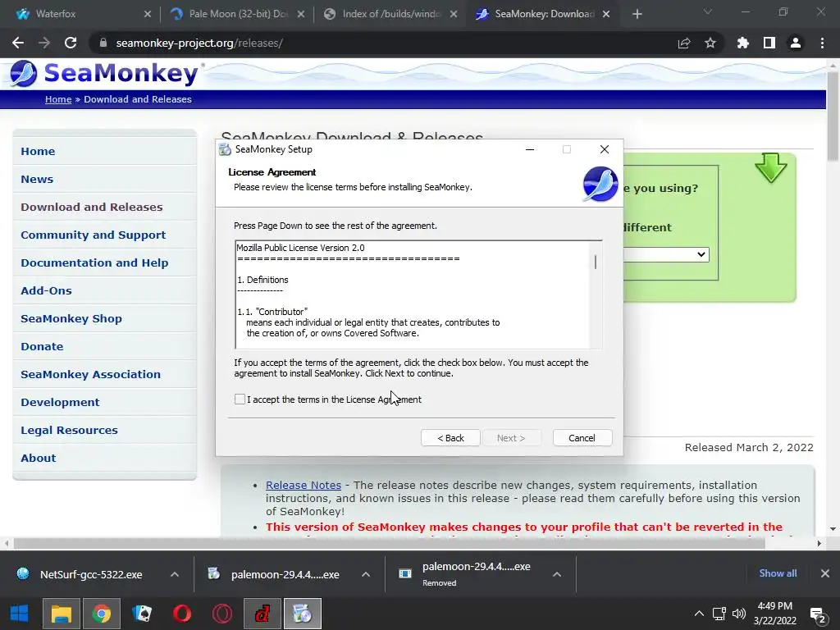Open the Chrome three-dot menu
840x630 pixels.
[822, 43]
